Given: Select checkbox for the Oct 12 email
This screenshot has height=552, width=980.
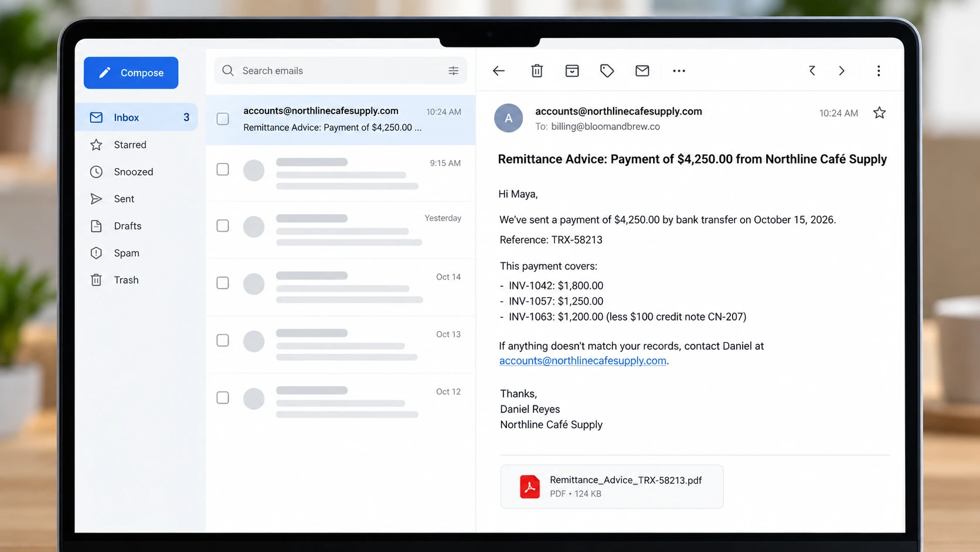Looking at the screenshot, I should (223, 398).
